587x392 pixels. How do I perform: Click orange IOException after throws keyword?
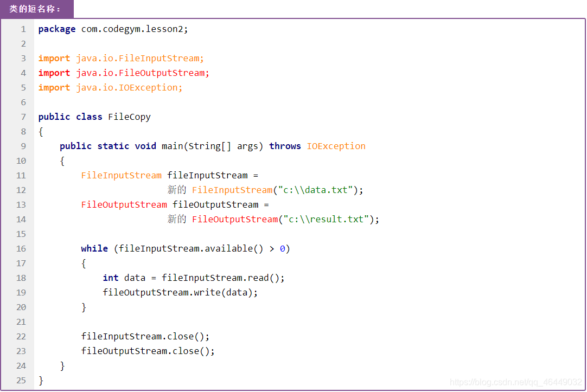336,146
